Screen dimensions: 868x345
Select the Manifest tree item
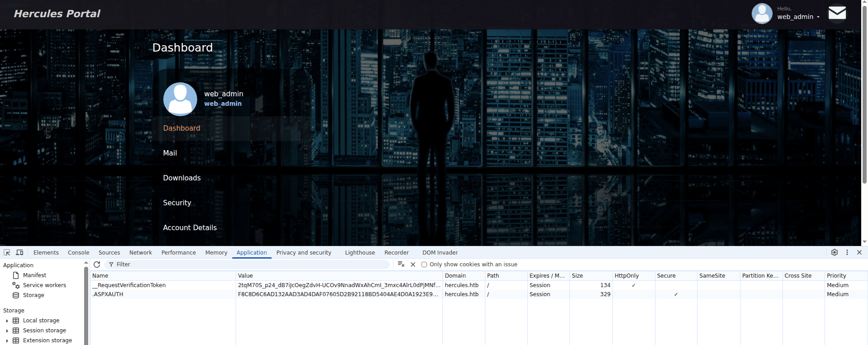click(34, 275)
